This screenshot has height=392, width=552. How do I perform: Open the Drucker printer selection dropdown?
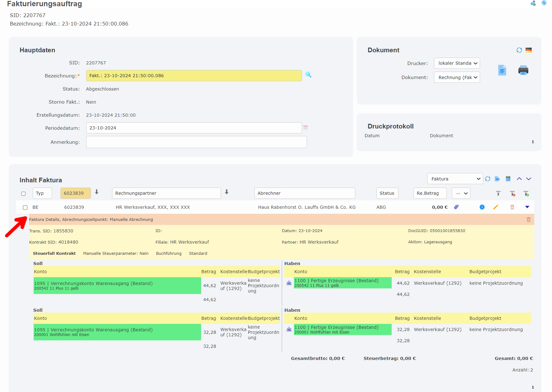tap(457, 63)
